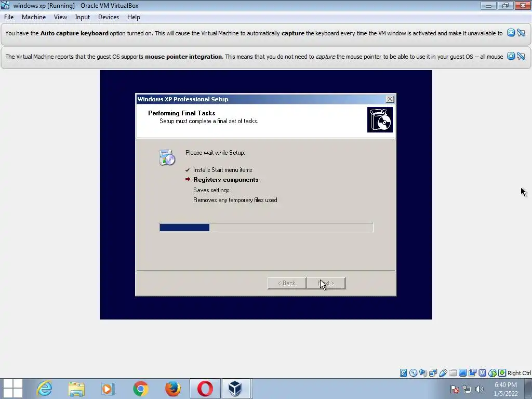Click the "Registers components" step text
The image size is (532, 399).
pyautogui.click(x=225, y=180)
